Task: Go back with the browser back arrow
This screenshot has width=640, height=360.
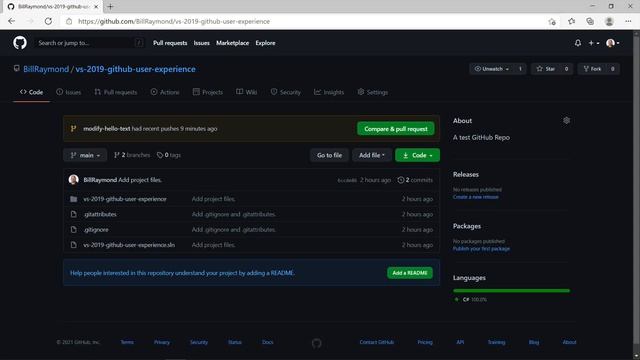Action: (11, 21)
